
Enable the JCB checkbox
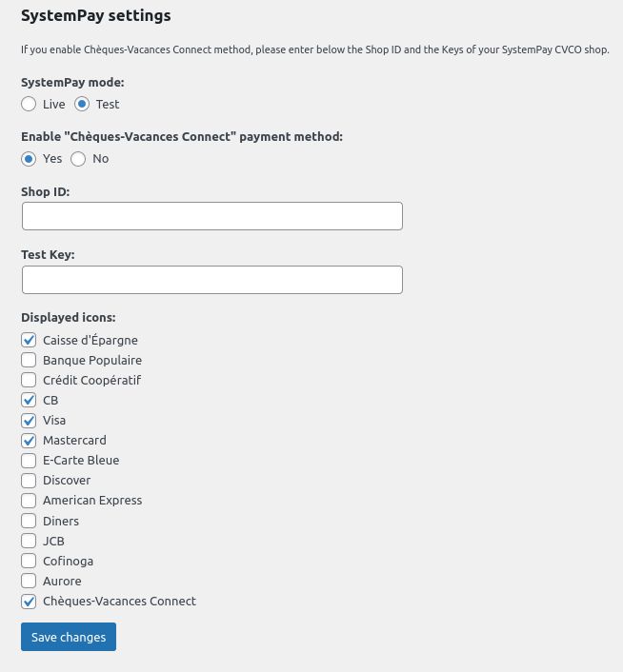29,541
